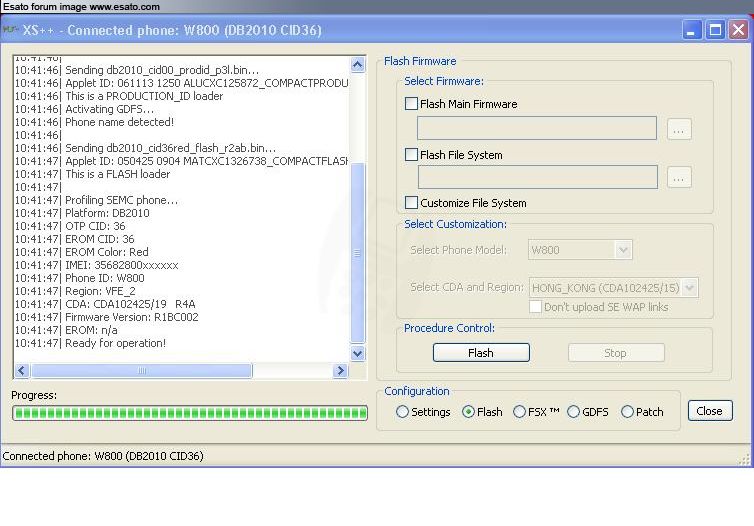Click log line 'Sending db2010_cid00_prodid_p3l.bin...'
Image resolution: width=754 pixels, height=526 pixels.
tap(162, 70)
